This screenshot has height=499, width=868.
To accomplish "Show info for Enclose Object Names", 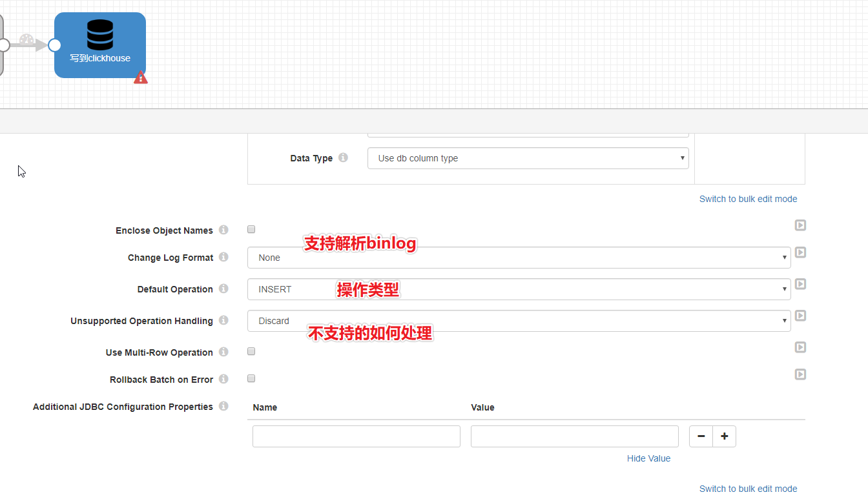I will point(223,230).
